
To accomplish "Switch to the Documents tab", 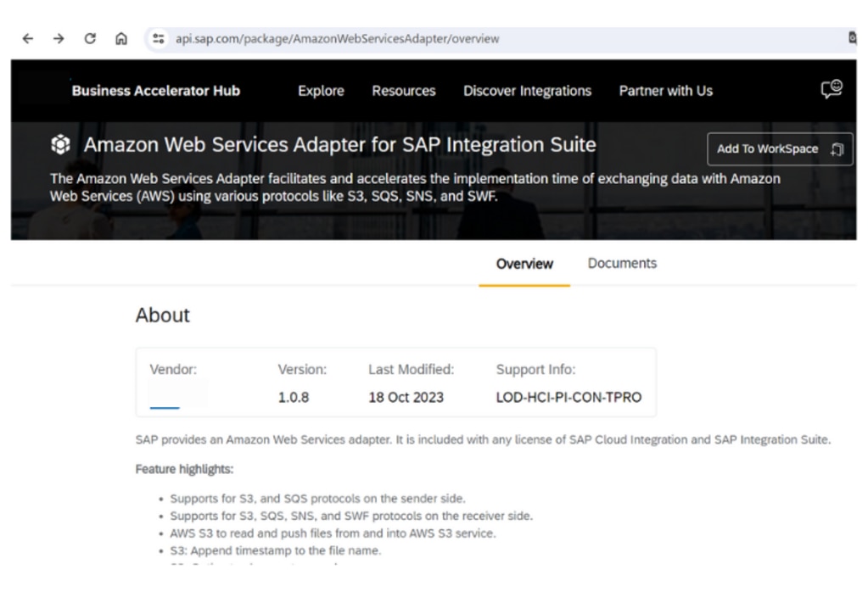I will click(x=622, y=264).
